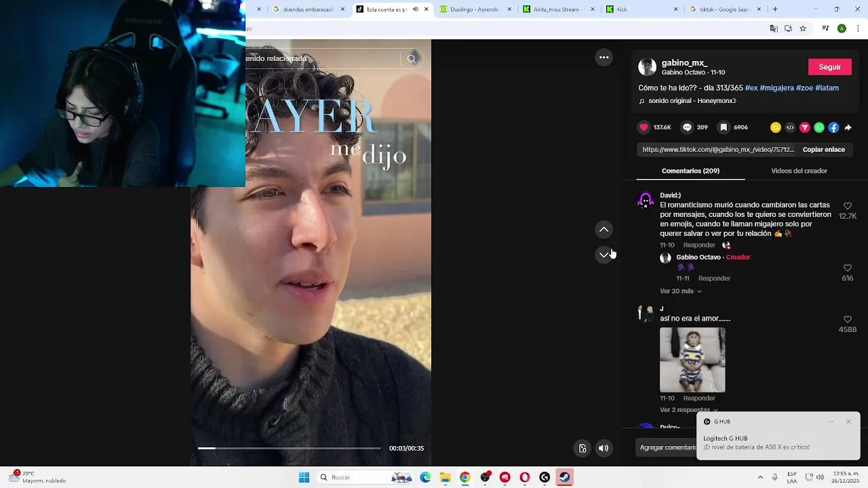Screen dimensions: 868x488
Task: Open comments via the 209 bubble icon
Action: pos(687,127)
